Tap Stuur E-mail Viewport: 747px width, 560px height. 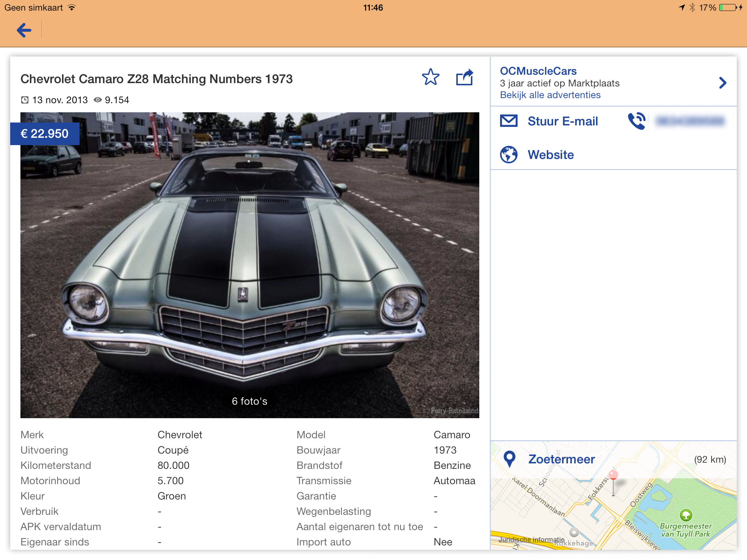coord(562,121)
